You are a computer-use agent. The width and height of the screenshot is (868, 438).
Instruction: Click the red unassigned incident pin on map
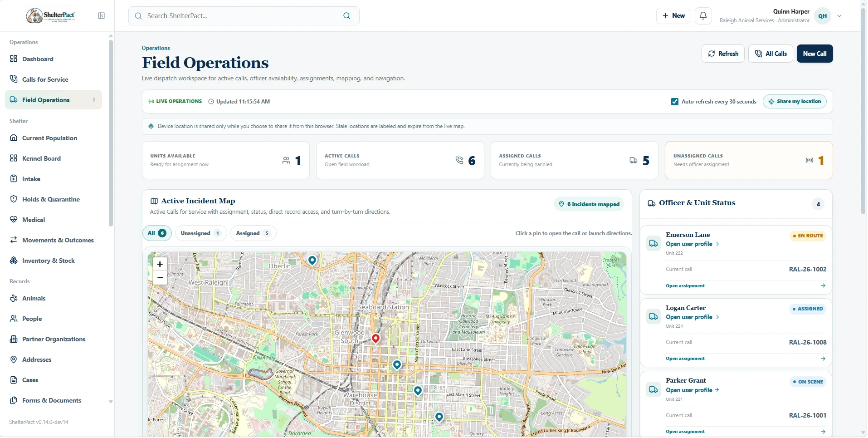(375, 338)
